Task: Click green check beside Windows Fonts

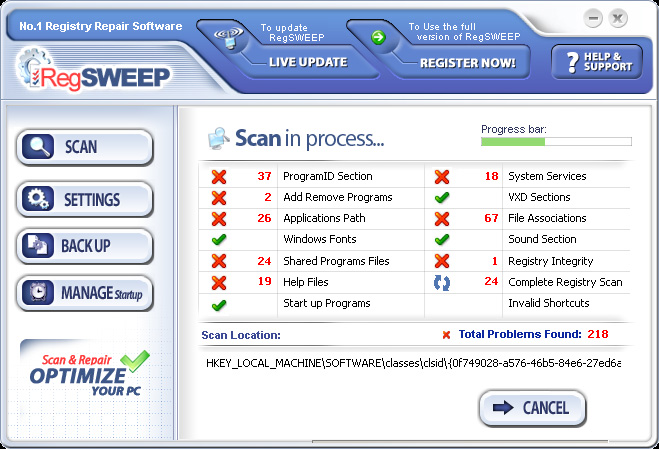Action: [x=219, y=240]
